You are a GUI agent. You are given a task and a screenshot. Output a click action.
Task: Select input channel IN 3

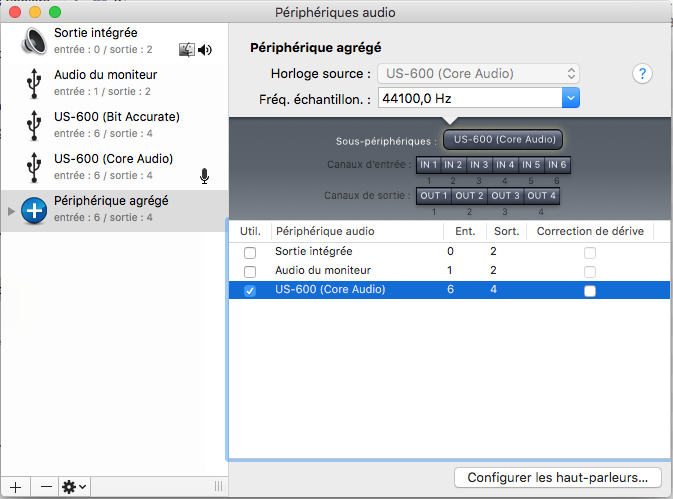pyautogui.click(x=479, y=165)
